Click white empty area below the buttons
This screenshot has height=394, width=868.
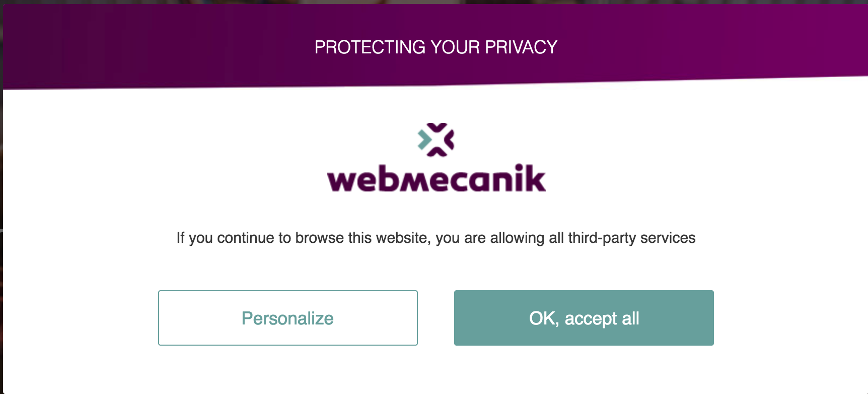(436, 370)
